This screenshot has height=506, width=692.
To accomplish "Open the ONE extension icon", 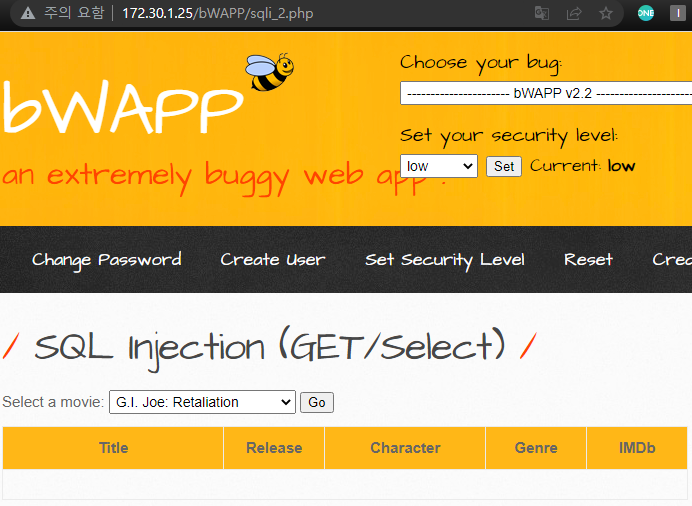I will point(646,13).
